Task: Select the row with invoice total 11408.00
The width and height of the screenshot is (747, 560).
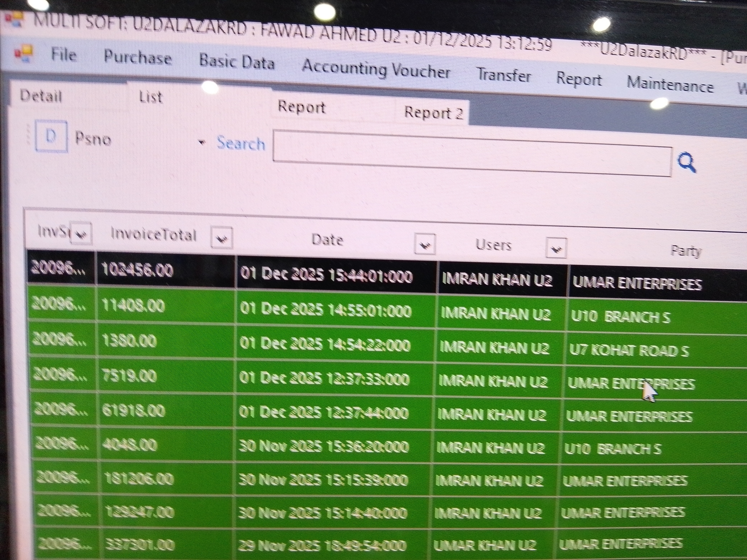Action: tap(133, 306)
